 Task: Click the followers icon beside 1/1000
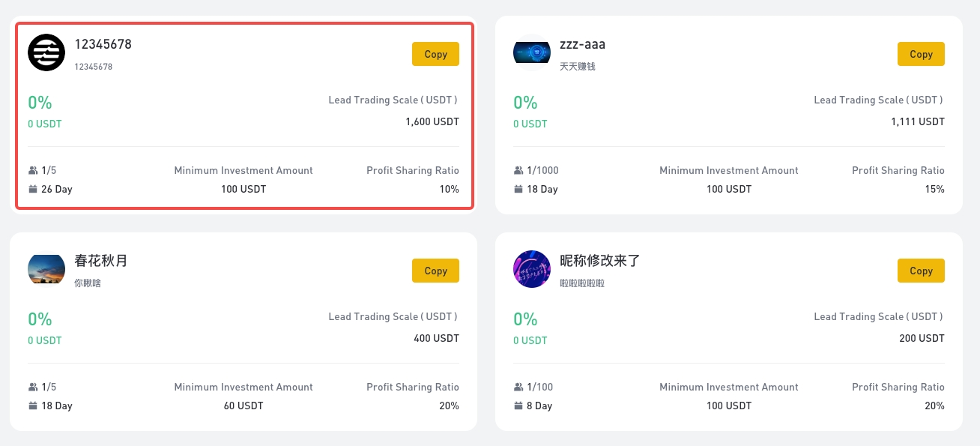(x=518, y=171)
